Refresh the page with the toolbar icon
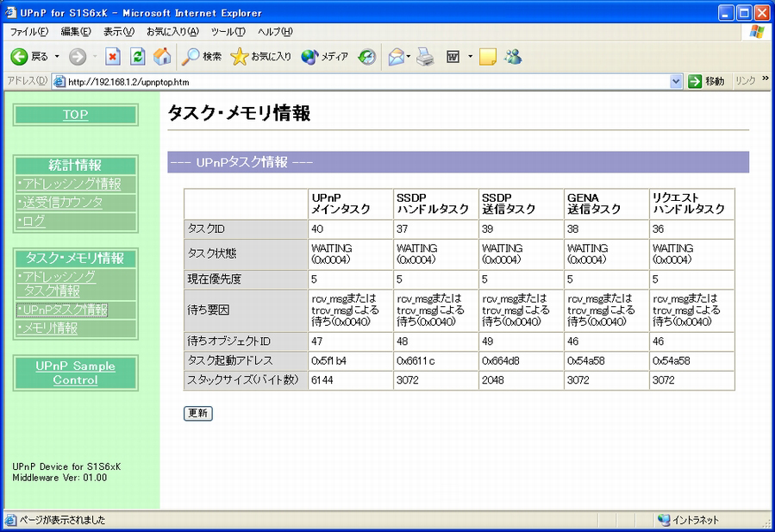The image size is (775, 532). pyautogui.click(x=137, y=57)
